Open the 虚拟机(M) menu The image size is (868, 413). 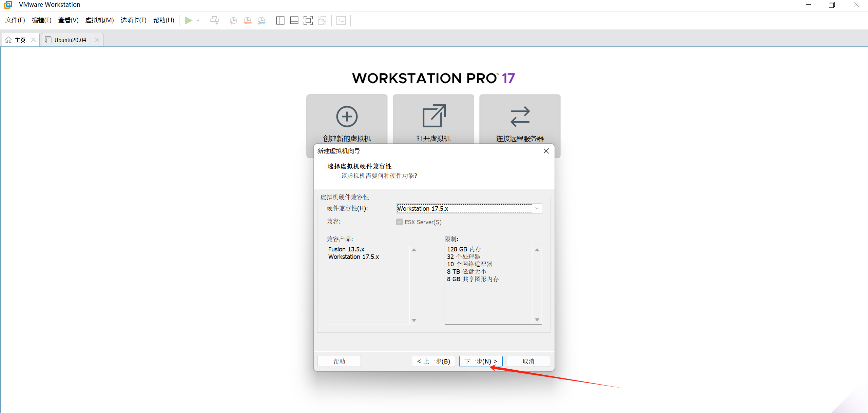coord(99,20)
